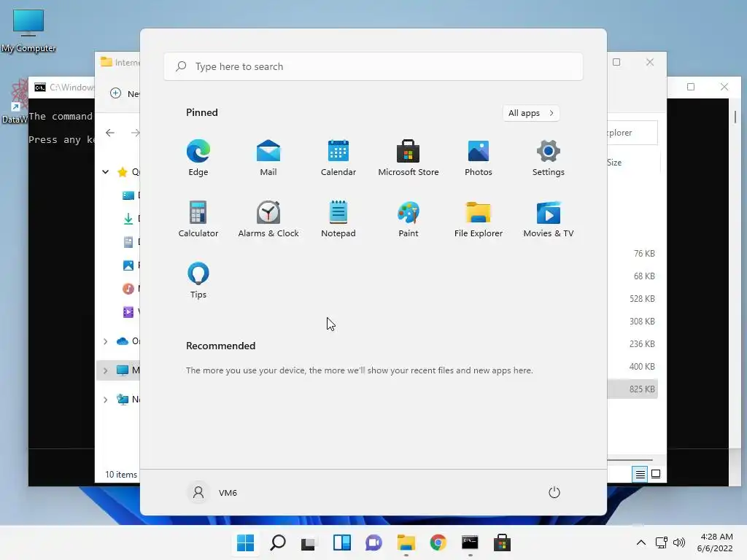Select the file row showing 400 KB
The image size is (747, 560).
point(632,366)
